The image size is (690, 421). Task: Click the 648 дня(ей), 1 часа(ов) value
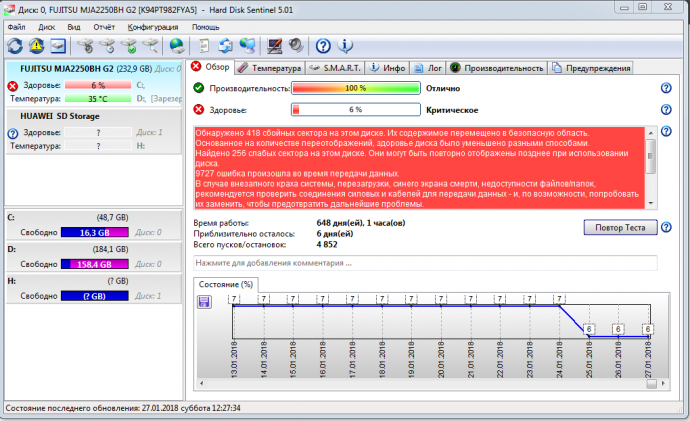click(361, 223)
